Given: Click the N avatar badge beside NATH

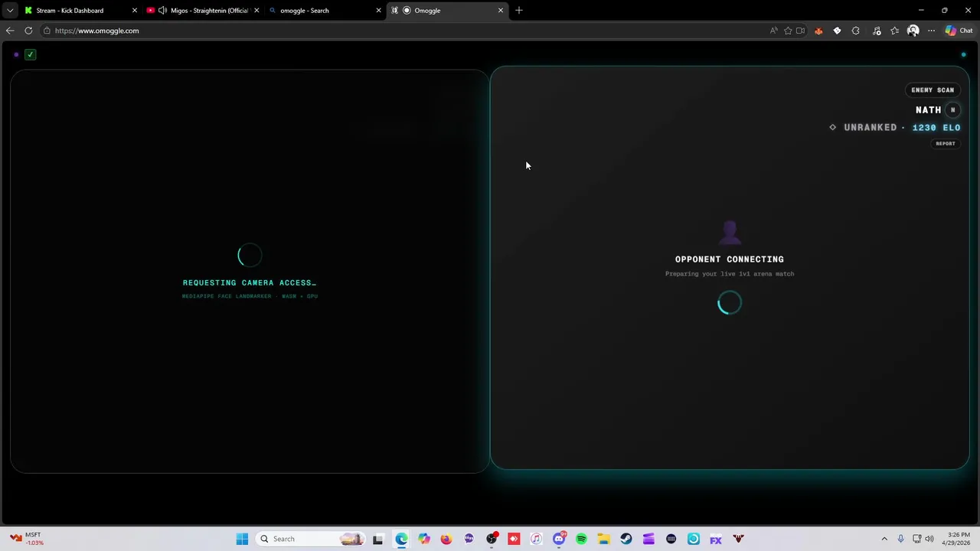Looking at the screenshot, I should tap(952, 110).
